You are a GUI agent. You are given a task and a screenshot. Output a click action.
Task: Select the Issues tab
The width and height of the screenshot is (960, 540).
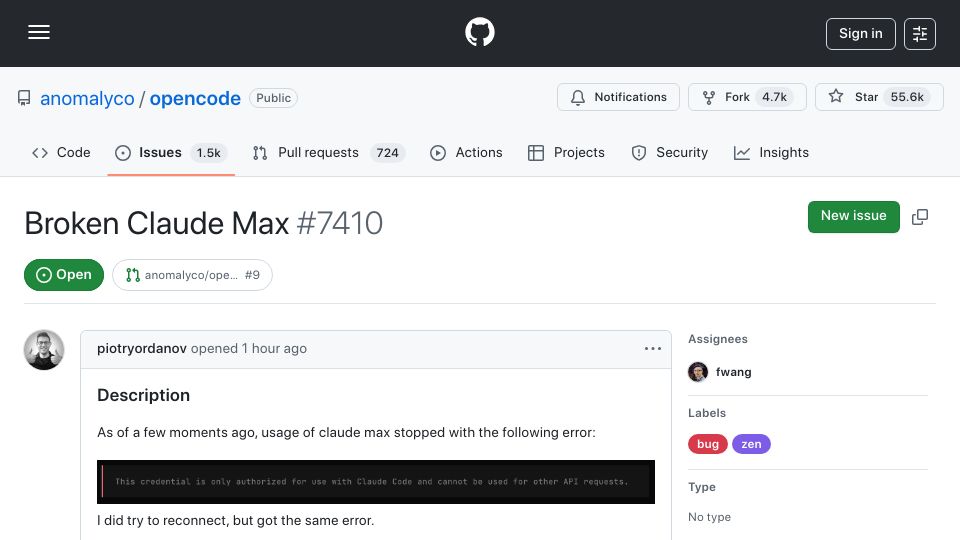point(171,152)
